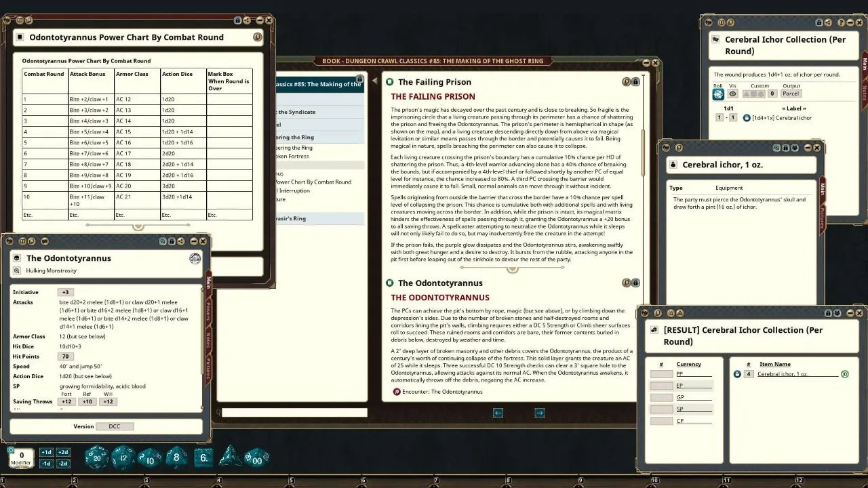Roll the Initiative +3 box
The image size is (868, 488).
66,292
